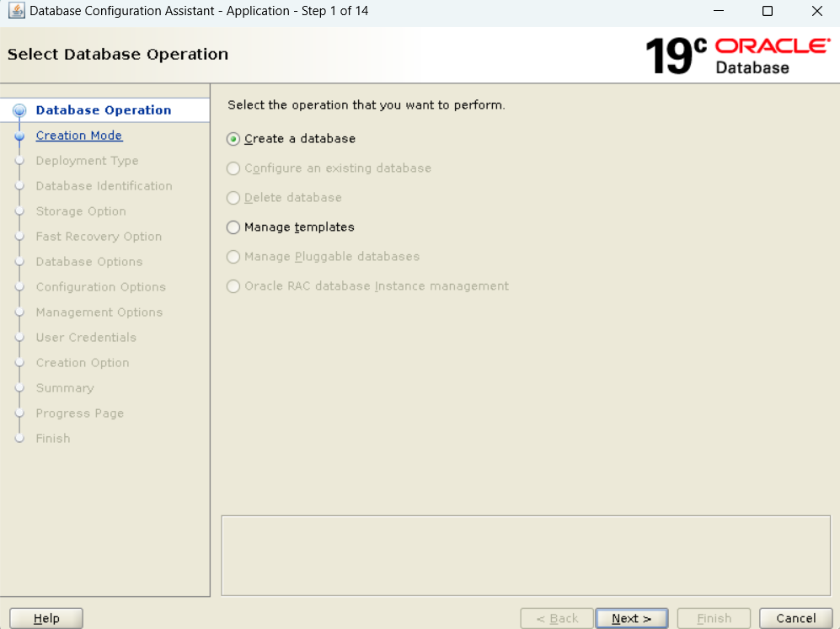840x629 pixels.
Task: Click the Fast Recovery Option step
Action: [99, 236]
